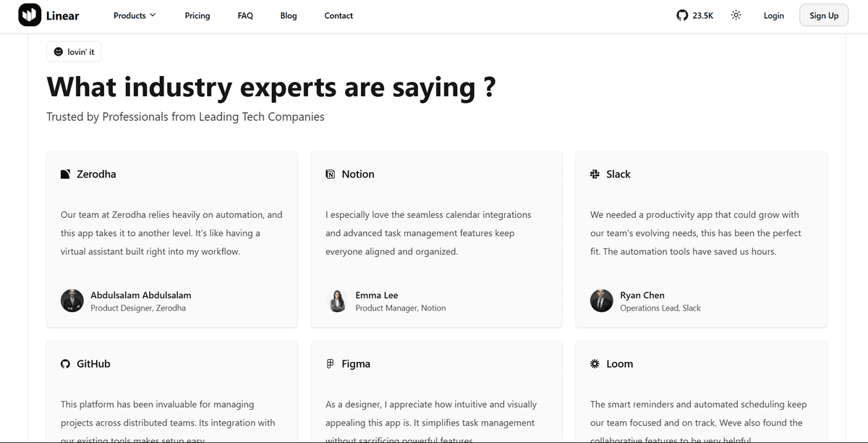Click the smiley emoji in the lovin' it badge
Screen dimensions: 868x443
pos(58,51)
